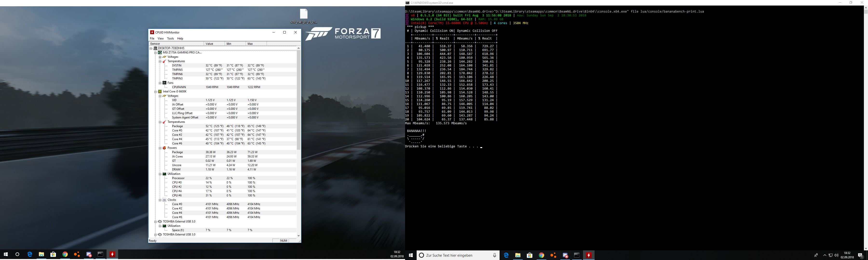This screenshot has width=868, height=260.
Task: Click the HWMonitor scrollbar down arrow
Action: (298, 236)
